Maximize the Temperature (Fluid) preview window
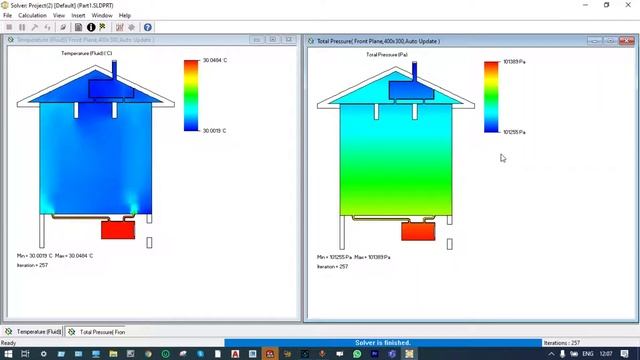This screenshot has height=360, width=640. pyautogui.click(x=273, y=40)
